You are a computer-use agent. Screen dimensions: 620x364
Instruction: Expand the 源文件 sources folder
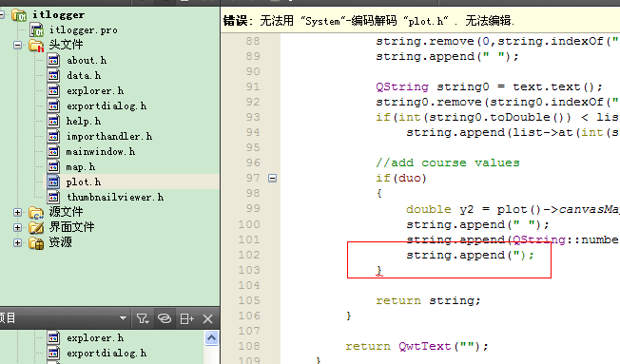17,212
